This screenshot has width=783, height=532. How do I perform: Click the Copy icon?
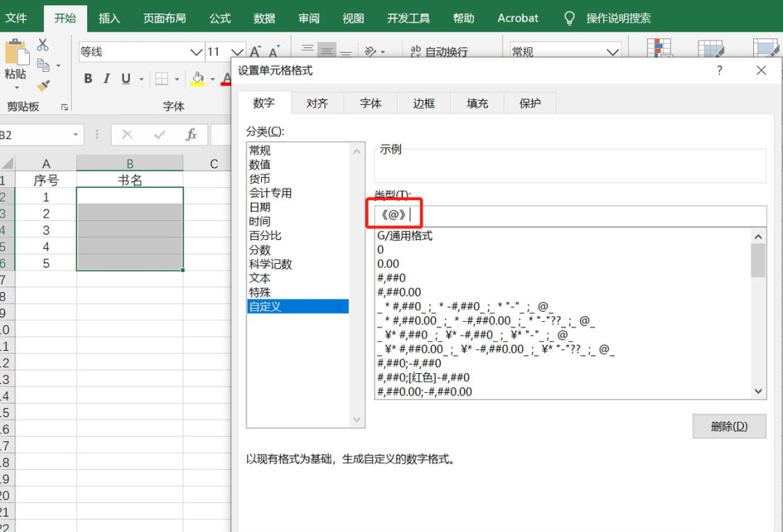43,65
